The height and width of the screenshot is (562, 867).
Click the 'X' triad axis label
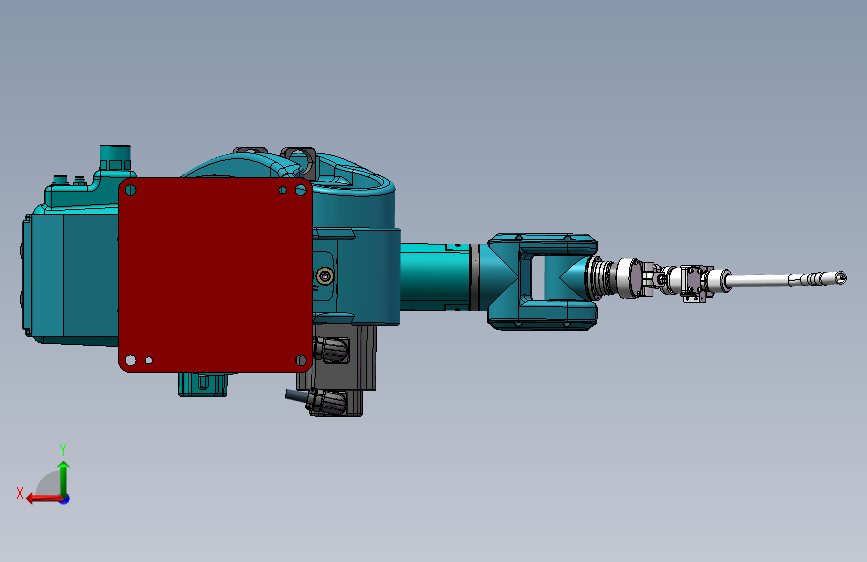pyautogui.click(x=20, y=493)
